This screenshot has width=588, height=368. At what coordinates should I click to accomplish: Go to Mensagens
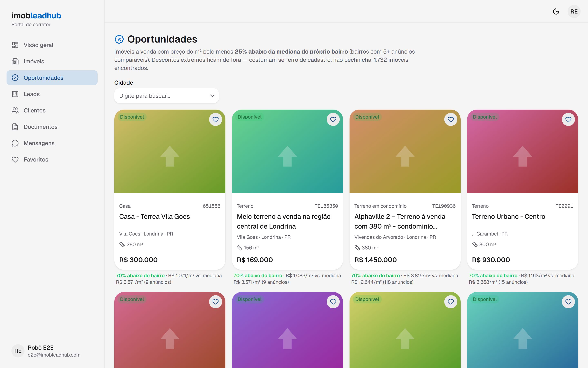(x=52, y=143)
